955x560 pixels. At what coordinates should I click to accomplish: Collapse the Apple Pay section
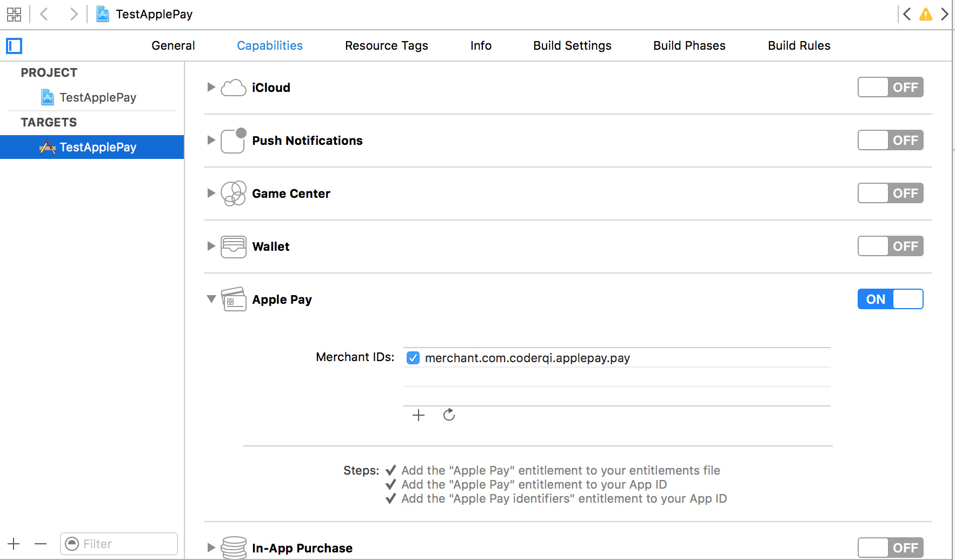point(211,299)
